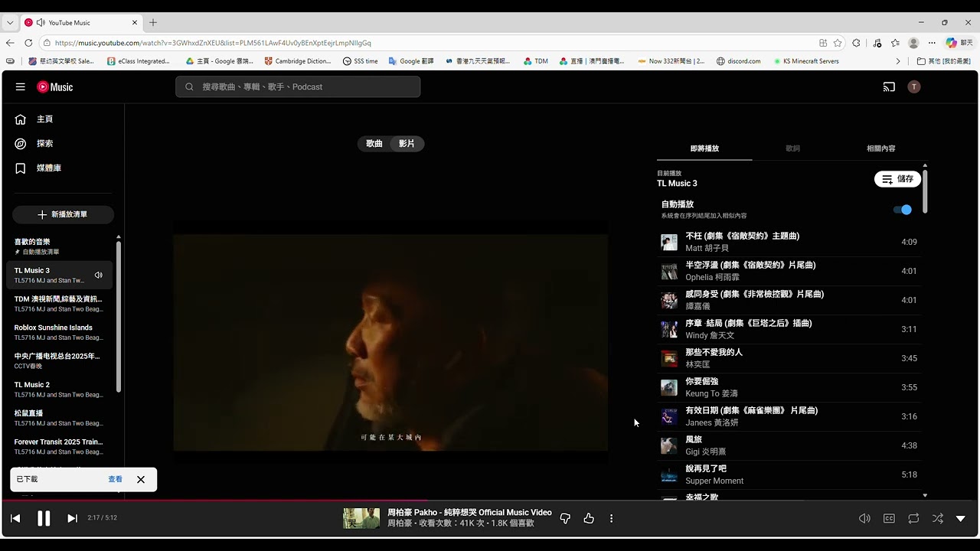
Task: Open the cast to device icon
Action: click(x=889, y=87)
